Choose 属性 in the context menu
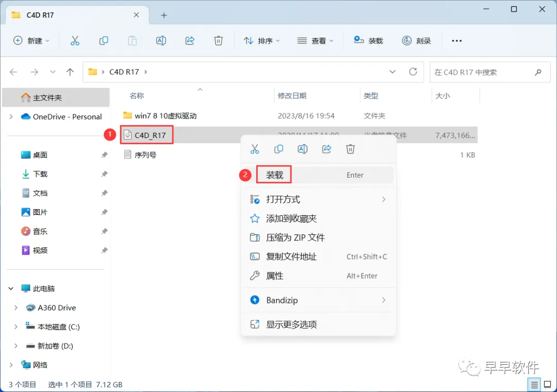 click(x=318, y=276)
